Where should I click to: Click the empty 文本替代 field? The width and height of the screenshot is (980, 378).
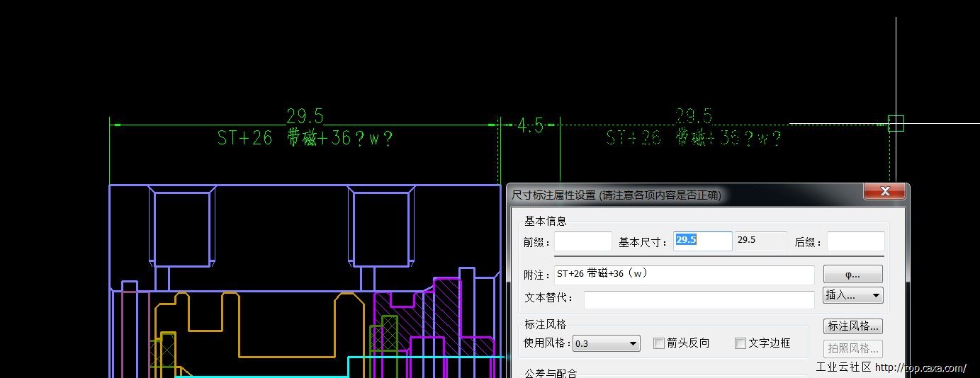coord(699,299)
